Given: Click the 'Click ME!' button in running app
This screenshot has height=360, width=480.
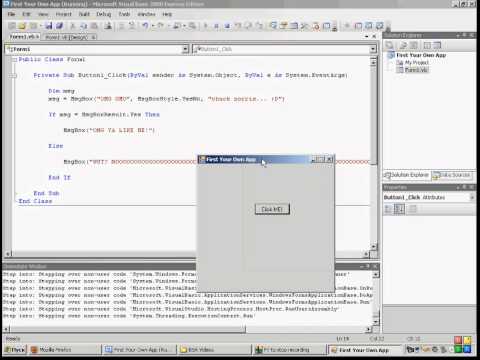Looking at the screenshot, I should click(x=272, y=209).
